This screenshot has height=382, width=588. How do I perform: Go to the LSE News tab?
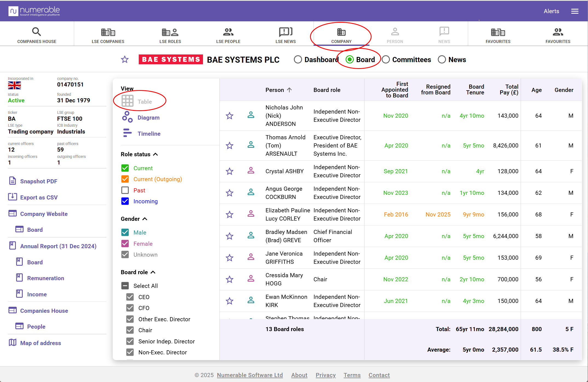pos(285,35)
